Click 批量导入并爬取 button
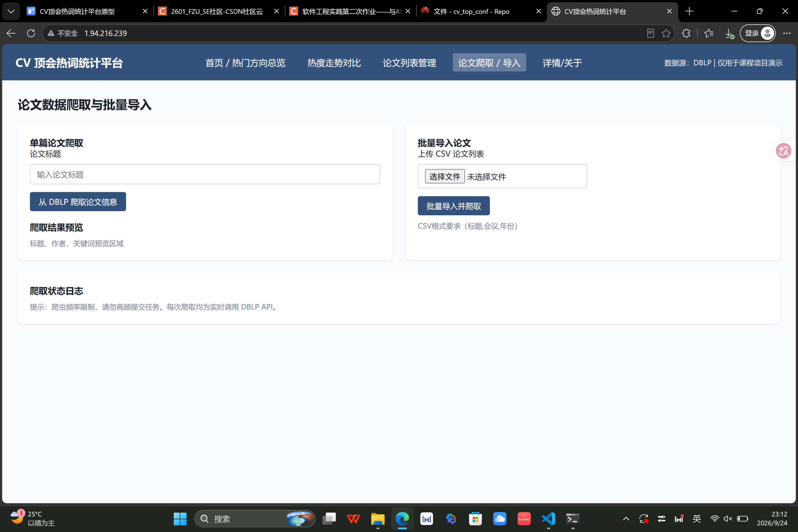 click(454, 206)
